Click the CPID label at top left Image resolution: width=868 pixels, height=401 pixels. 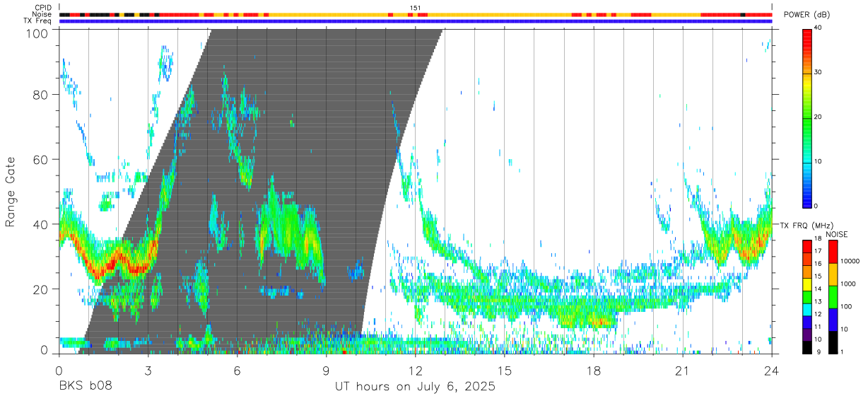pyautogui.click(x=43, y=8)
